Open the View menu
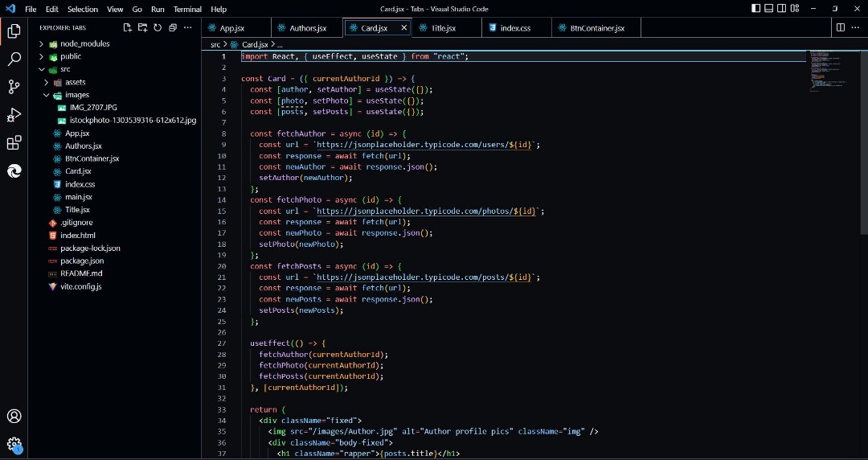The width and height of the screenshot is (868, 460). (x=115, y=10)
